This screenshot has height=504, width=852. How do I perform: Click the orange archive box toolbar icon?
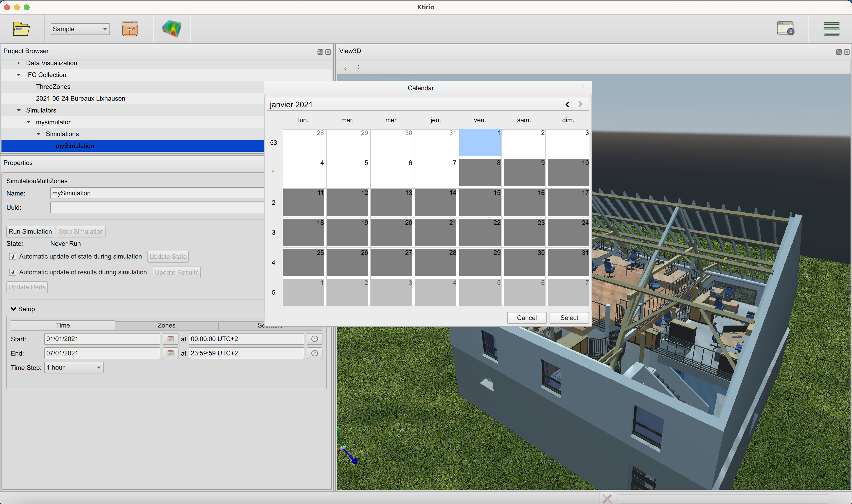(130, 29)
